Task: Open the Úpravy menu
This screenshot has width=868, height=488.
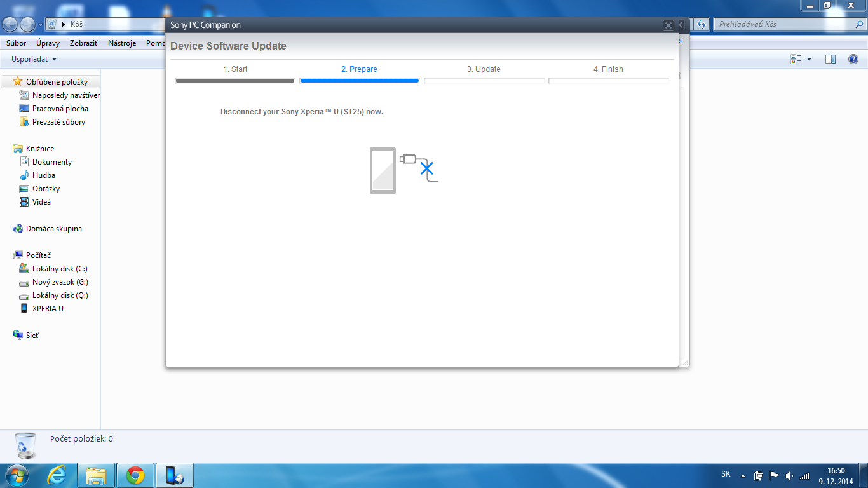Action: (48, 43)
